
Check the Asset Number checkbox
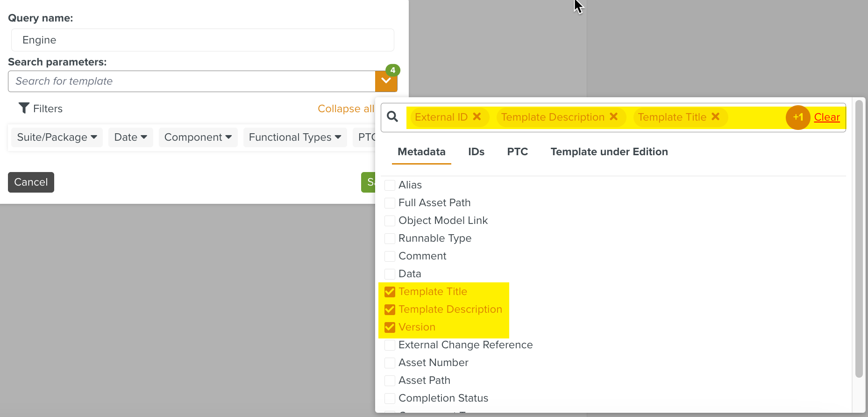point(390,363)
